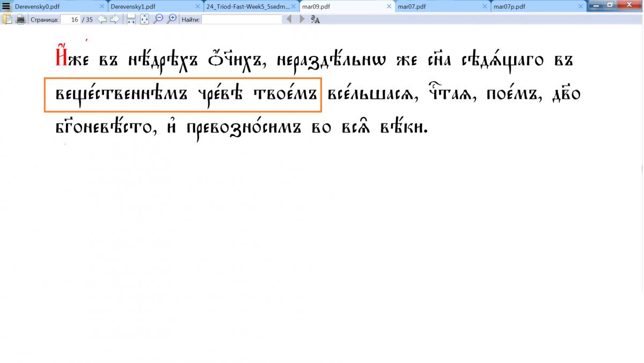Select the Fit Width icon
Screen dimensions: 644x363
pos(131,19)
